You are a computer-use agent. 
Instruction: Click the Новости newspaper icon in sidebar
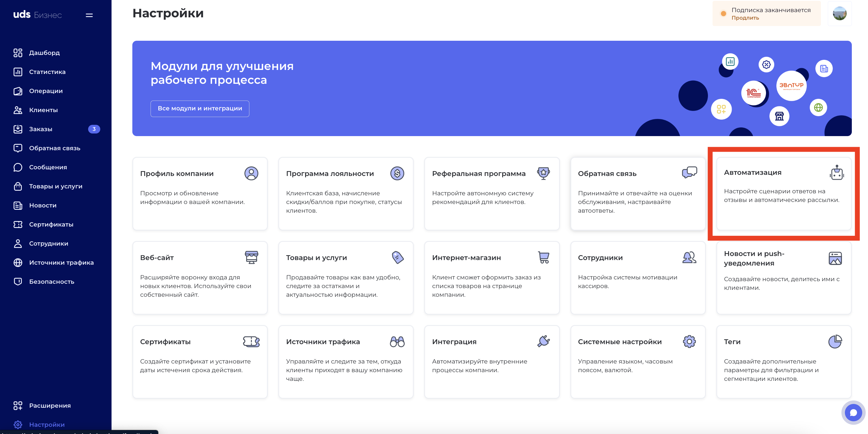18,205
